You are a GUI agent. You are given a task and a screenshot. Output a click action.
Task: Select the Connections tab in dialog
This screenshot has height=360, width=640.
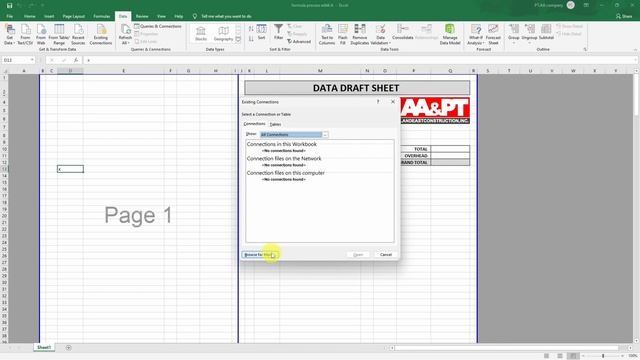pos(254,124)
